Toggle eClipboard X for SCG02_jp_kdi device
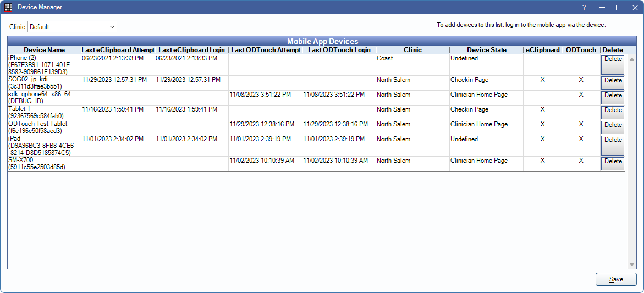Screen dimensions: 644x293 coord(542,80)
